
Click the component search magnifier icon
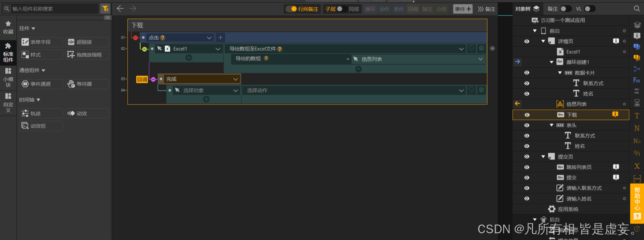coord(7,9)
